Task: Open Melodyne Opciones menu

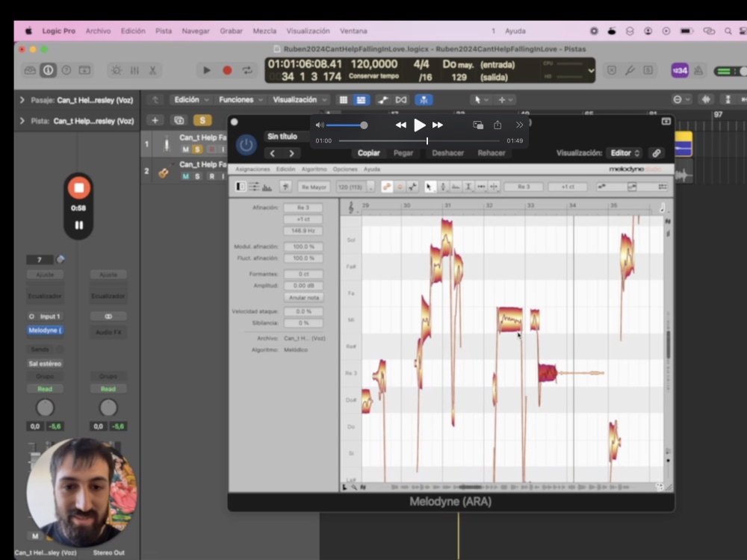Action: coord(345,169)
